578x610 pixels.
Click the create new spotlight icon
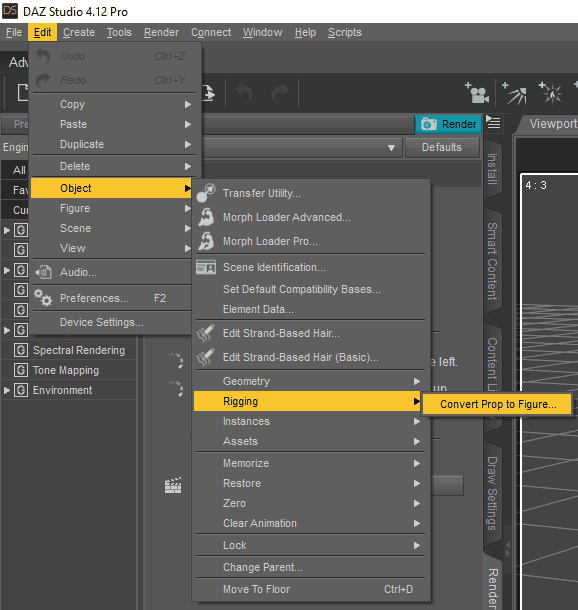coord(514,93)
